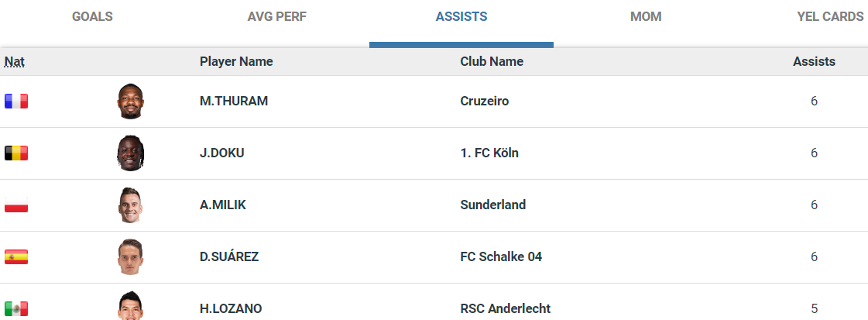Open the MOM tab
Image resolution: width=868 pixels, height=320 pixels.
pyautogui.click(x=646, y=17)
